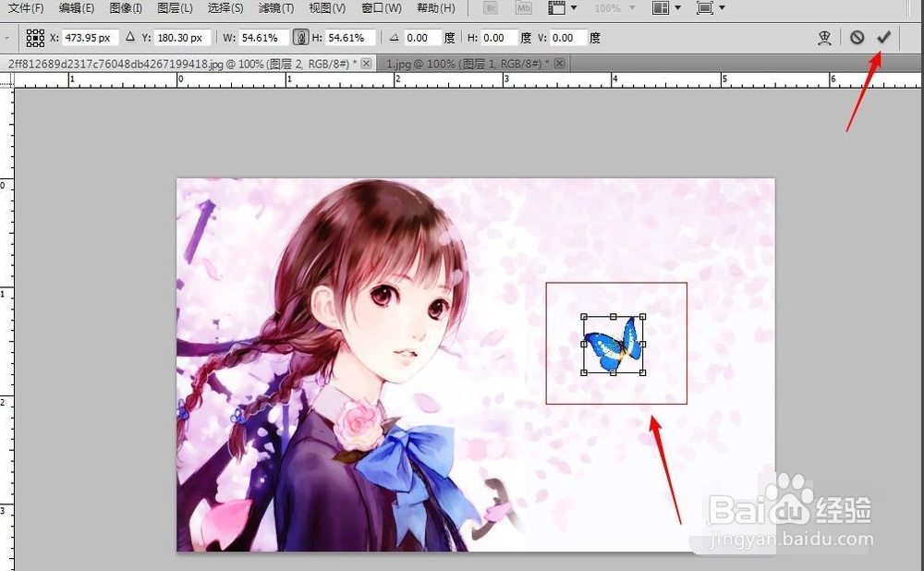Viewport: 924px width, 571px height.
Task: Click the bottom-left transform handle of butterfly
Action: point(584,372)
